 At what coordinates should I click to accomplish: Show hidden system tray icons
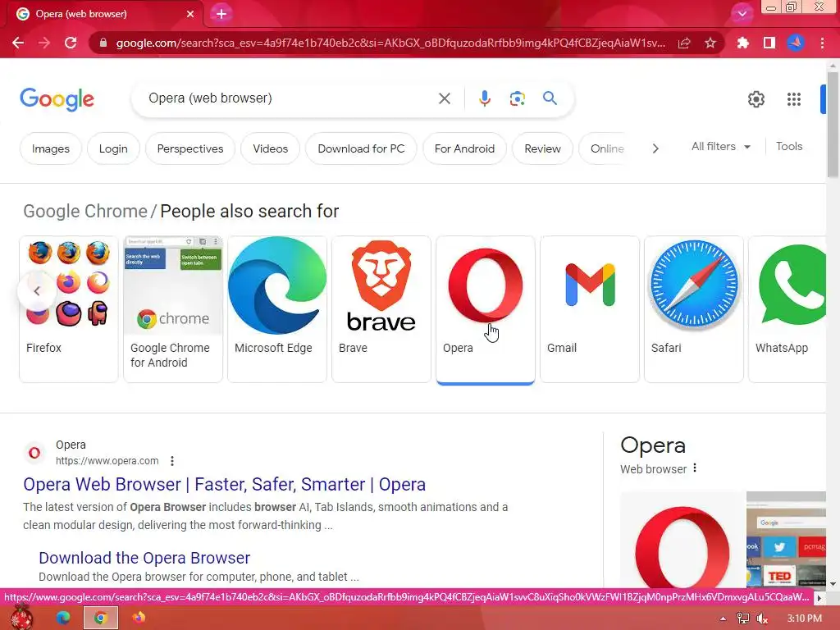point(723,619)
